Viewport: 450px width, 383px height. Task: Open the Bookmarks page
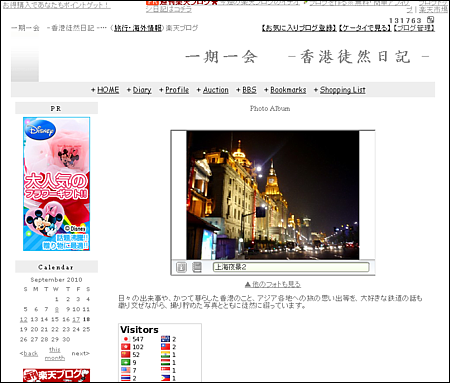tap(288, 90)
